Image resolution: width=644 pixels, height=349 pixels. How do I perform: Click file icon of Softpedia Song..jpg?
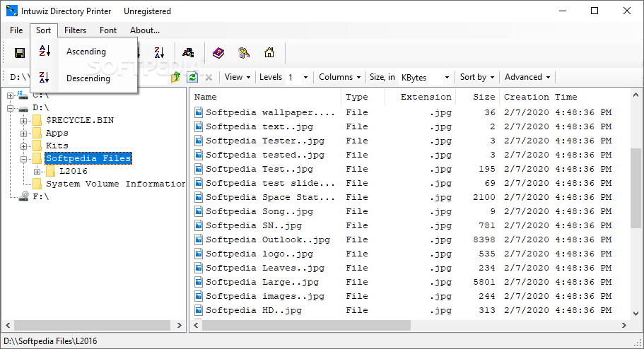pyautogui.click(x=199, y=211)
